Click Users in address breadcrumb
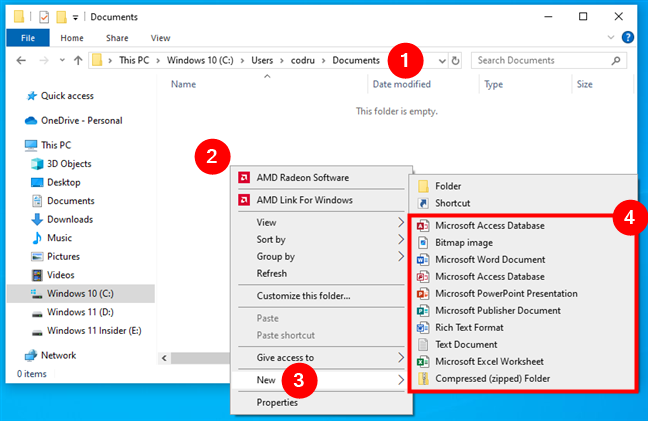 [262, 61]
